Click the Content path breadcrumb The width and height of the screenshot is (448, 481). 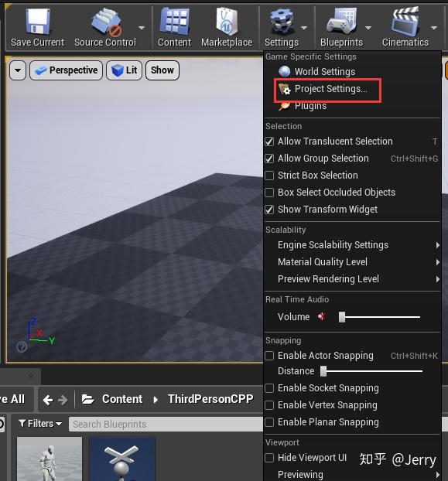coord(122,399)
